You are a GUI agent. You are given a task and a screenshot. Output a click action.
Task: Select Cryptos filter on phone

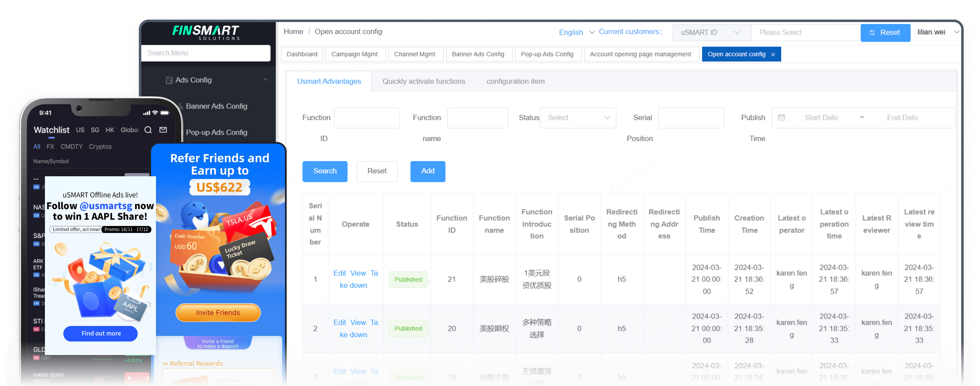click(100, 146)
